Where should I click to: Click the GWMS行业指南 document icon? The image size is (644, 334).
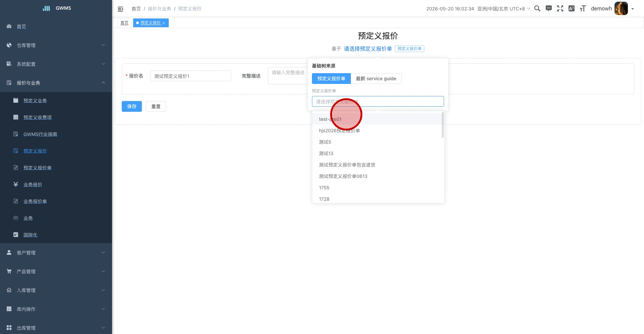[x=16, y=134]
